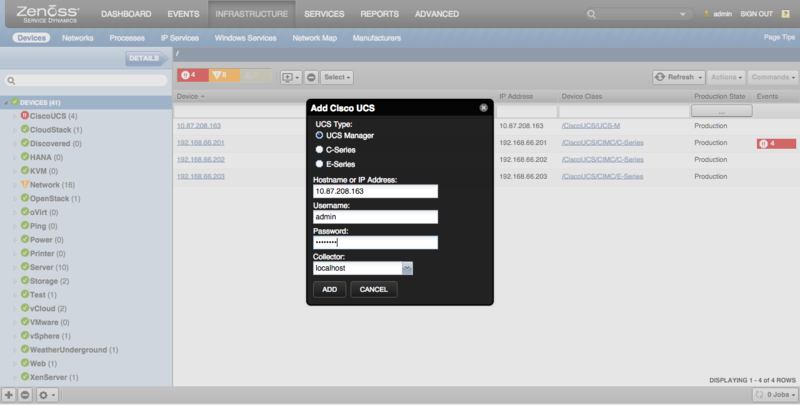
Task: Click the events badge for 192.168.66.201
Action: (x=776, y=143)
